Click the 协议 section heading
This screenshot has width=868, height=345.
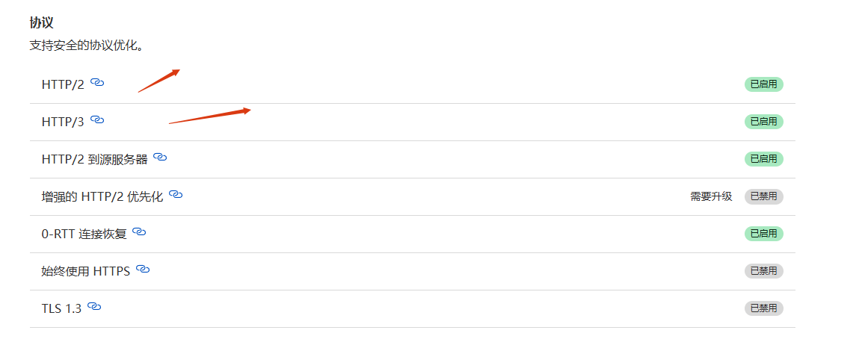(x=41, y=23)
